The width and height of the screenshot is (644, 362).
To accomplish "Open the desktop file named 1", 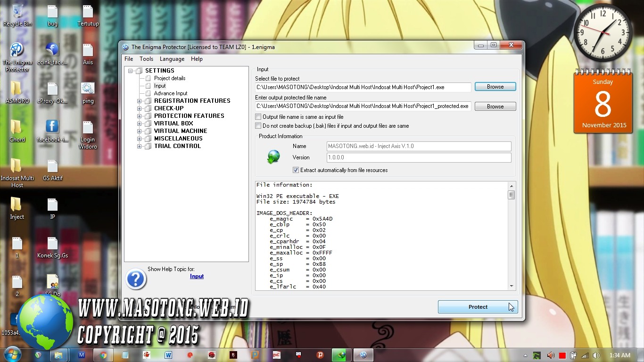I will tap(17, 247).
